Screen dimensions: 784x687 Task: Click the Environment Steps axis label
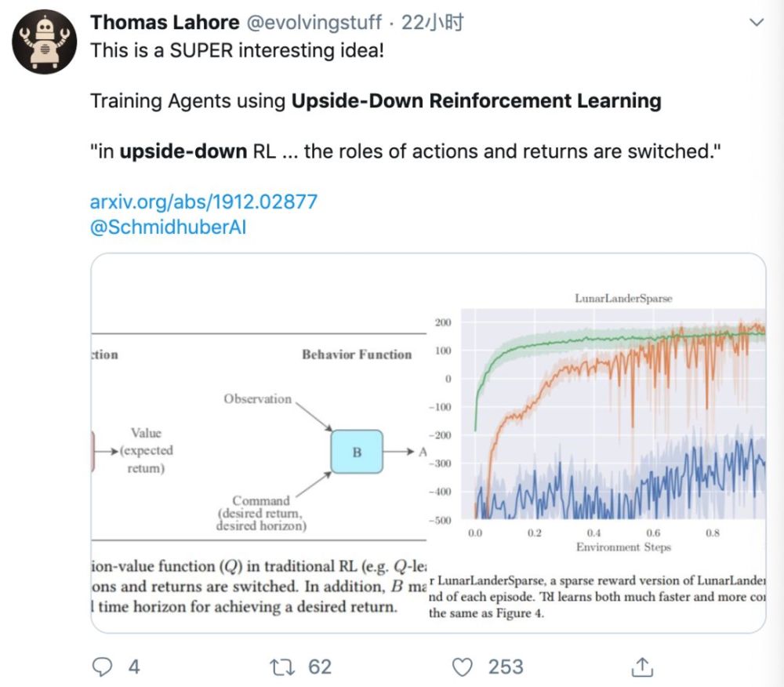(623, 547)
